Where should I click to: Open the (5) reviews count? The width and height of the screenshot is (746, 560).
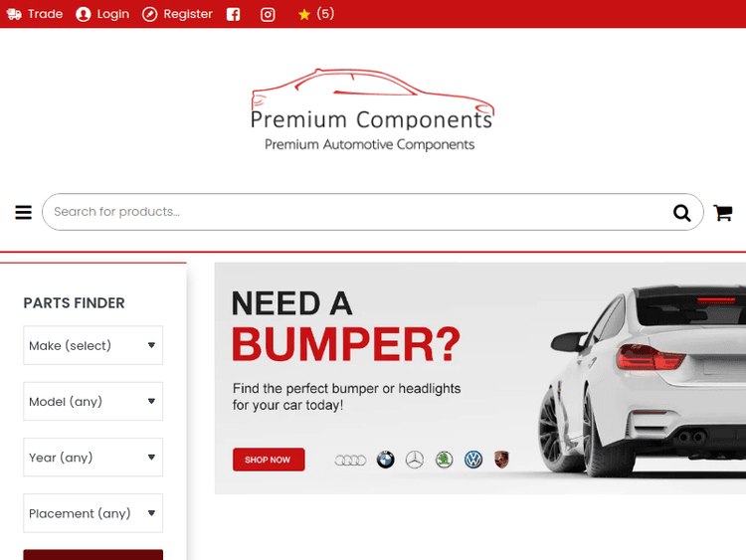(325, 14)
